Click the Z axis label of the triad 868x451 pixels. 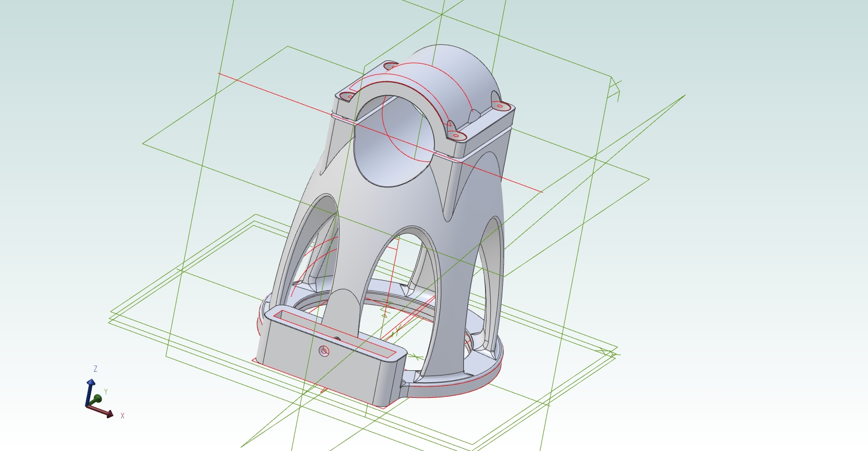(95, 369)
